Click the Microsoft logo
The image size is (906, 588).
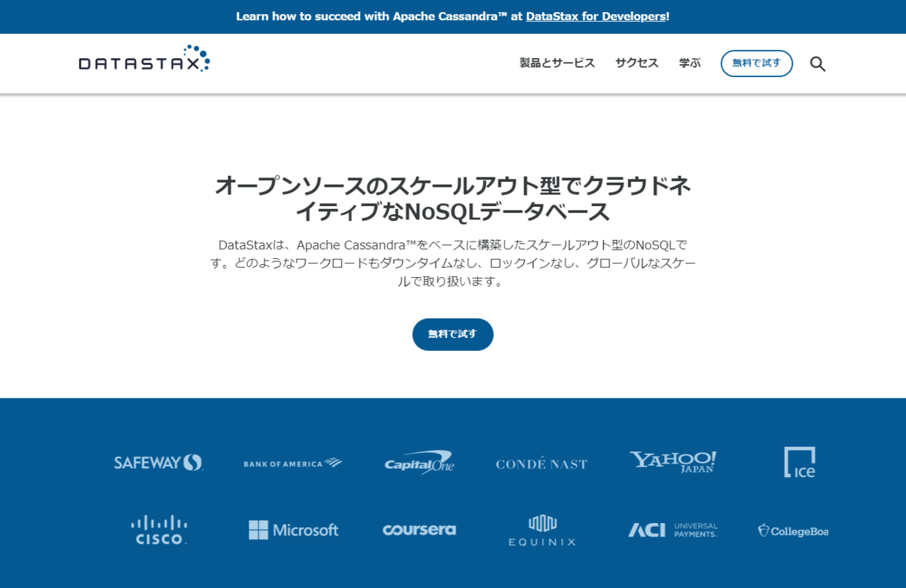coord(294,530)
